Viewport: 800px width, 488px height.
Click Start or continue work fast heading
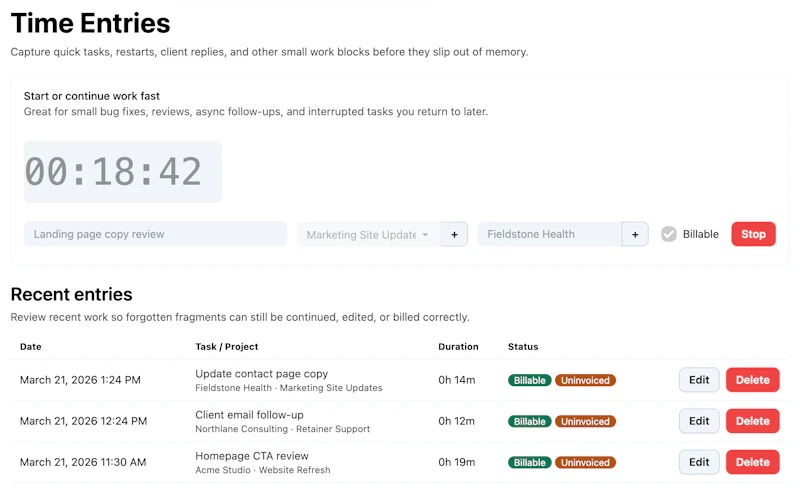pos(92,96)
